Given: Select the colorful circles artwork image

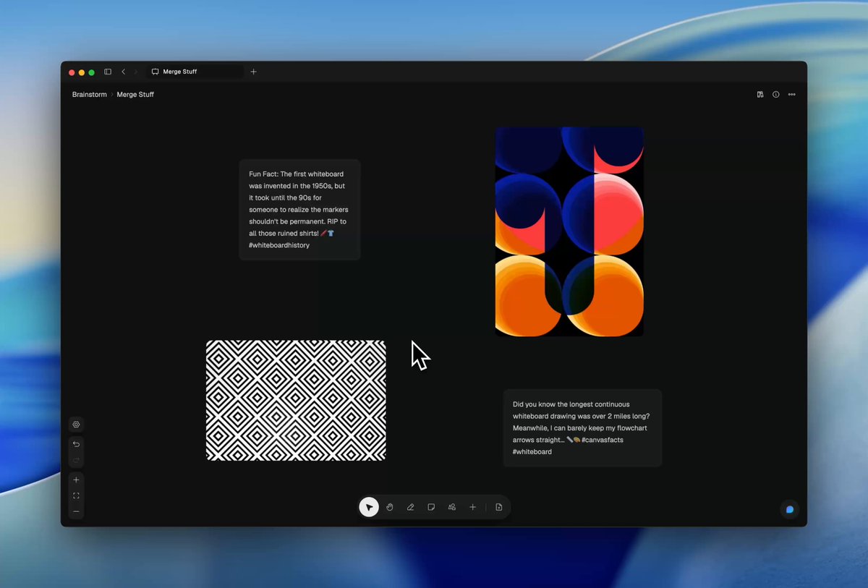Looking at the screenshot, I should [569, 231].
